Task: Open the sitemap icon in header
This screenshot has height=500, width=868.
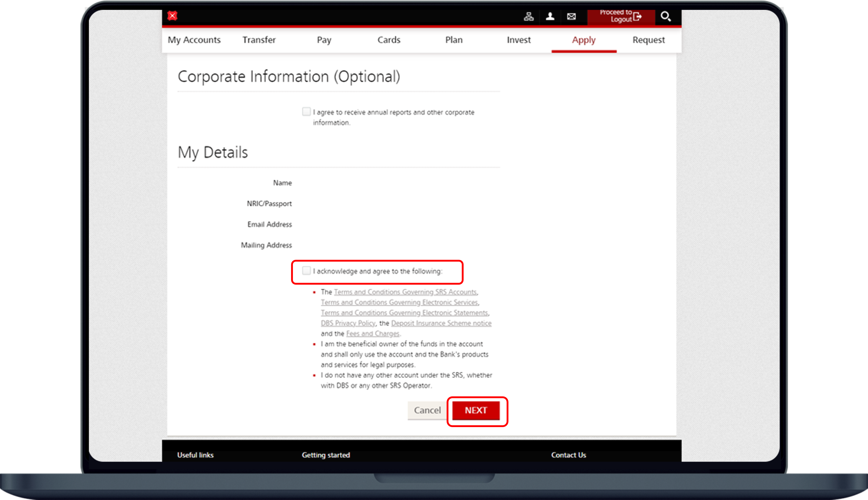Action: click(x=528, y=16)
